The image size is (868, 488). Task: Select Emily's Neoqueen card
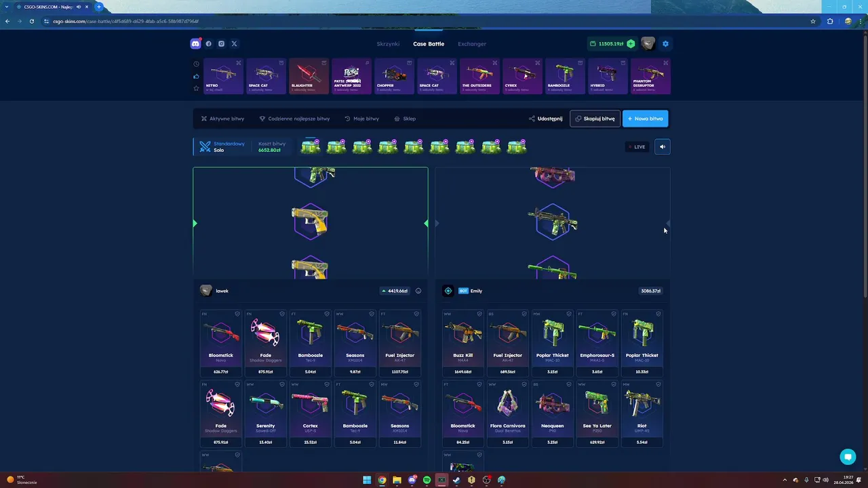tap(552, 413)
